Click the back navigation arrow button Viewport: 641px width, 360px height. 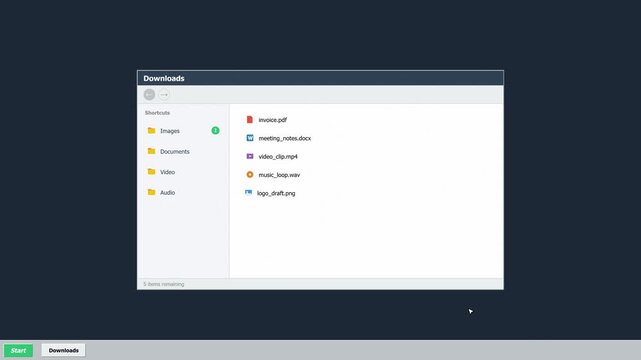(149, 94)
